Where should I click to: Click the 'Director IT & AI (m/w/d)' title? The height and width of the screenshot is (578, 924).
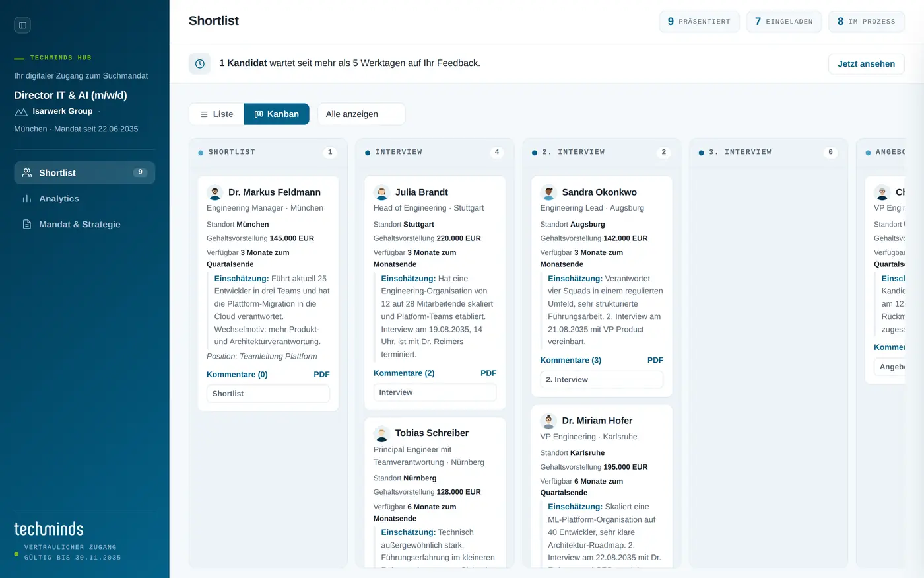[x=71, y=96]
